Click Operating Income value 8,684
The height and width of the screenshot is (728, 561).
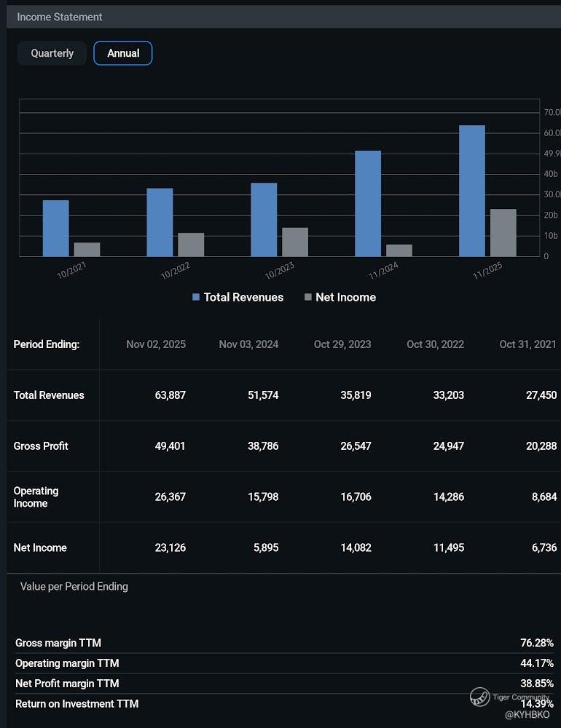click(x=544, y=496)
